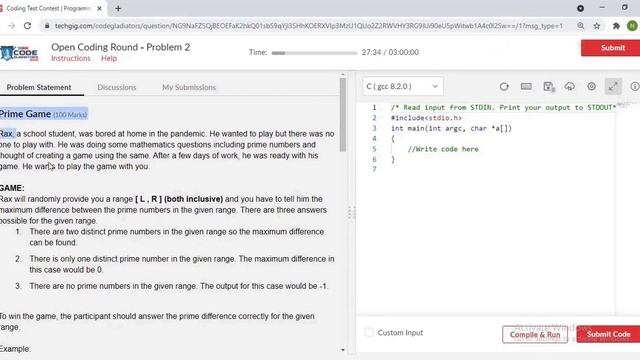Open the browser extensions puzzle icon
Image resolution: width=640 pixels, height=360 pixels.
click(x=616, y=26)
